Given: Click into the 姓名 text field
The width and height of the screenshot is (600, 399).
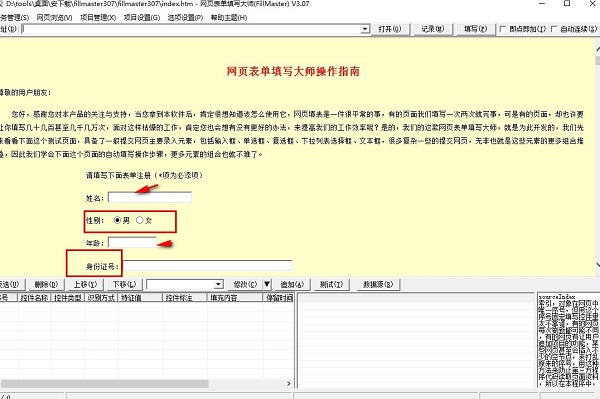Looking at the screenshot, I should 150,197.
